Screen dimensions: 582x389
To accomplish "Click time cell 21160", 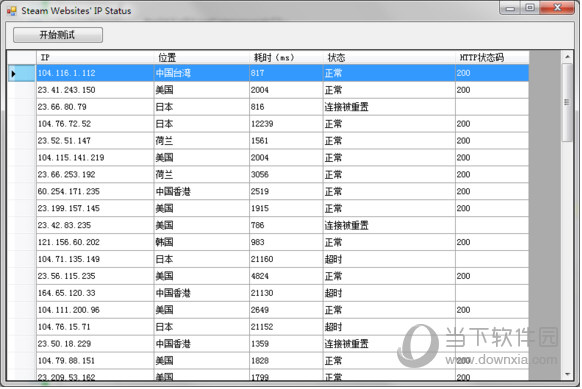I will click(x=286, y=259).
